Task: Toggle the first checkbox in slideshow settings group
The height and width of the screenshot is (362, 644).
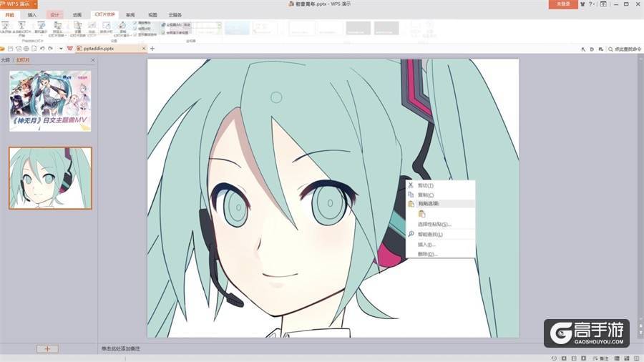Action: (x=135, y=23)
